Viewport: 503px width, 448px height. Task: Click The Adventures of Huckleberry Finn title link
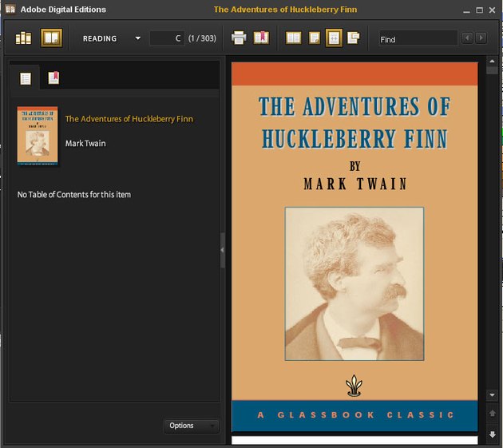coord(129,119)
